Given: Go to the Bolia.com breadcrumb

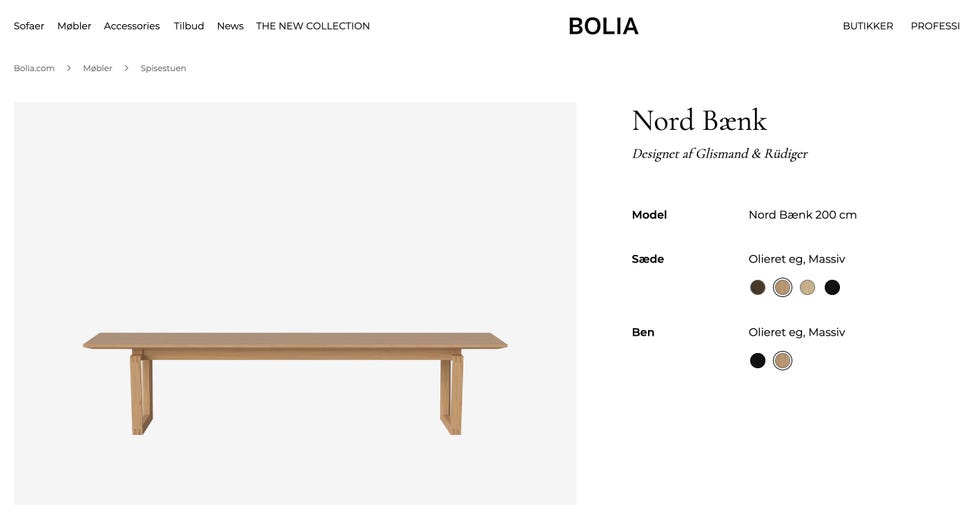Looking at the screenshot, I should tap(34, 68).
